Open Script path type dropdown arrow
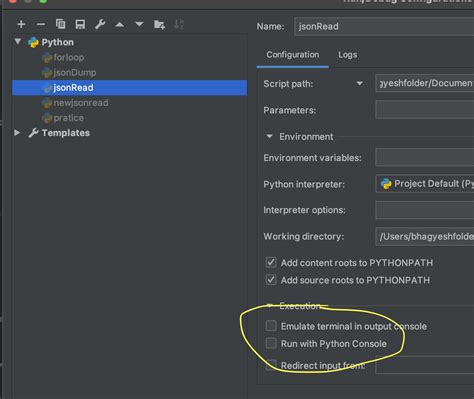474x399 pixels. click(360, 83)
